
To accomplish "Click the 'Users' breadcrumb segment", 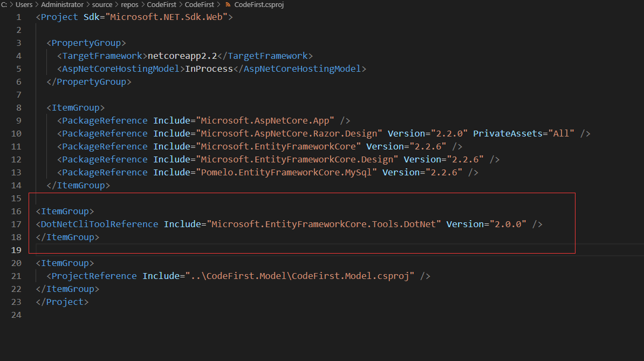I will click(24, 4).
